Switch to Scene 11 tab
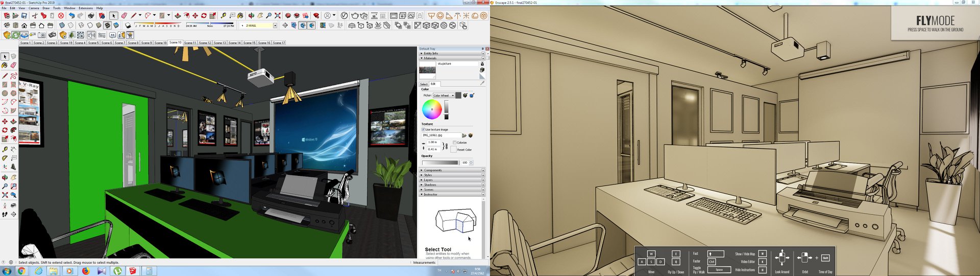Image resolution: width=980 pixels, height=276 pixels. point(190,43)
